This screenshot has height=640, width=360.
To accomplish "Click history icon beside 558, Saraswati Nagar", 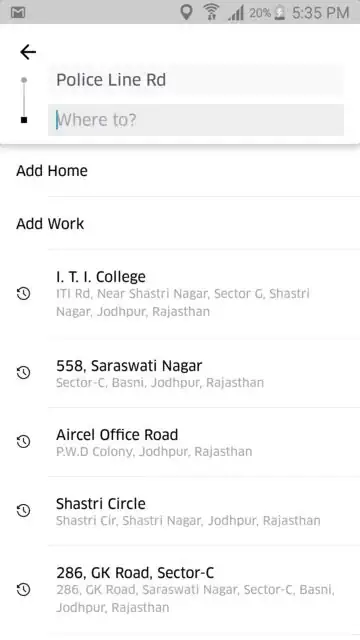I will click(x=23, y=372).
